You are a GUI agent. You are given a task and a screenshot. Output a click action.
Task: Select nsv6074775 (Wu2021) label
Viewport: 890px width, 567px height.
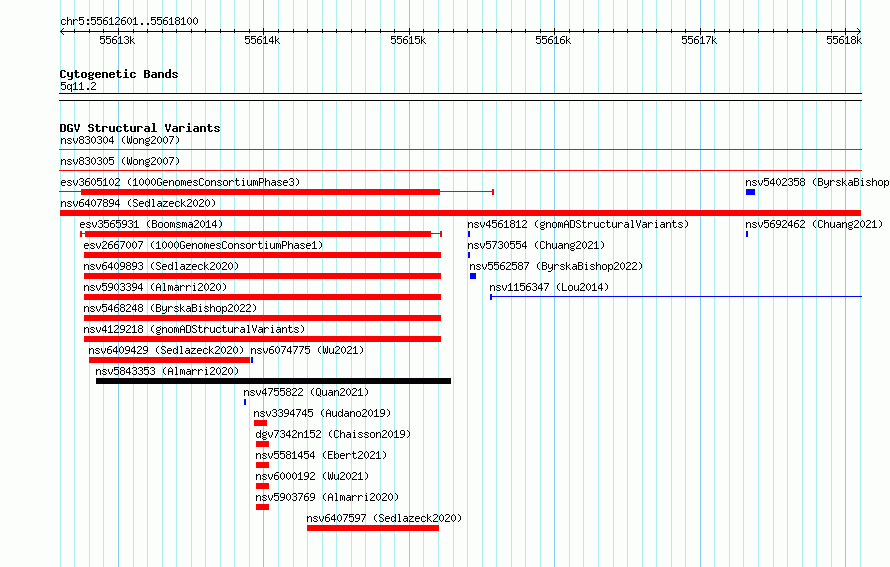(x=307, y=350)
